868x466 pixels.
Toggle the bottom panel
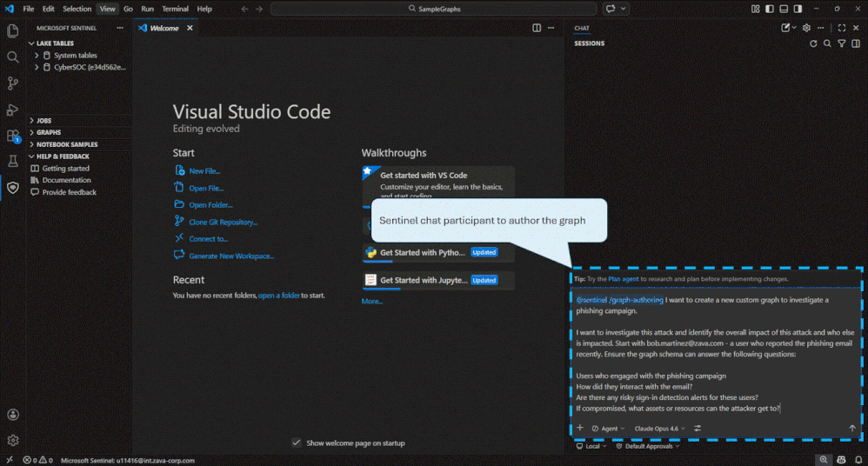click(784, 9)
